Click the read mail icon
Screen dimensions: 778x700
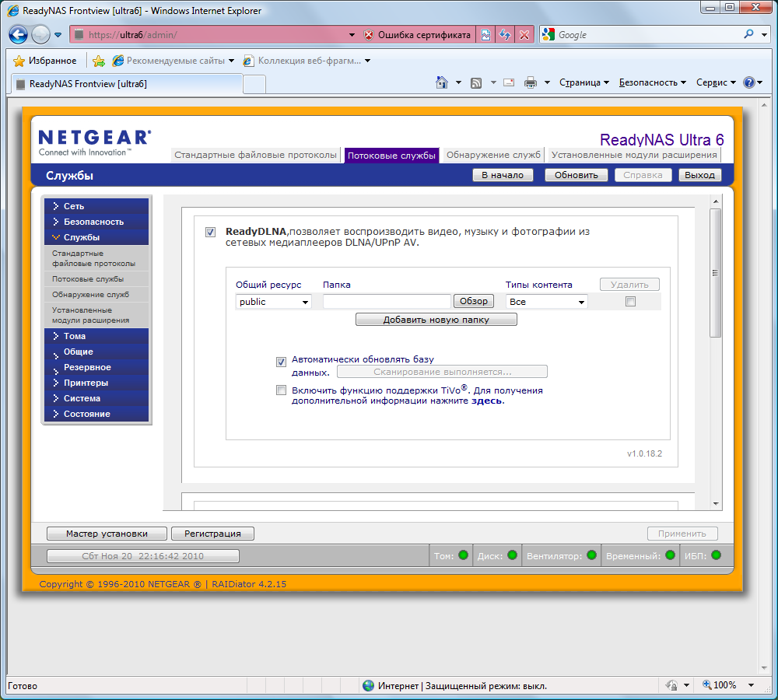point(509,82)
